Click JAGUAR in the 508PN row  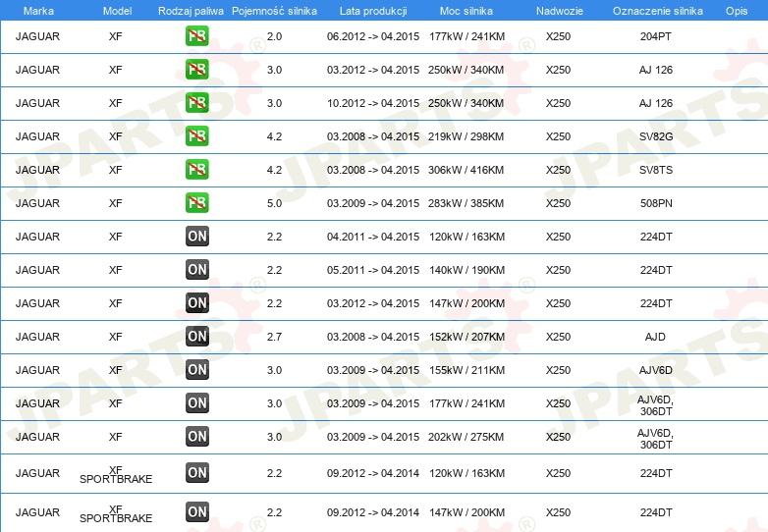37,203
